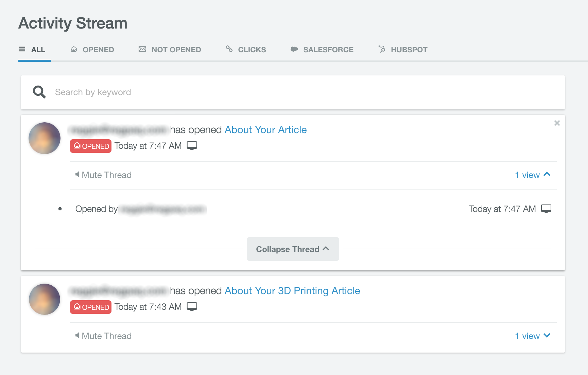The width and height of the screenshot is (588, 375).
Task: Click the blurred sender email above the 7:43 AM OPENED badge
Action: coord(118,290)
